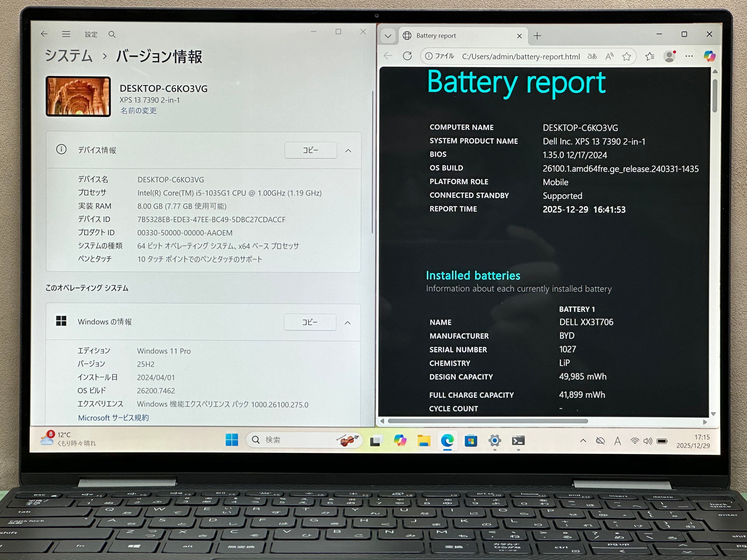Open Edge settings and more menu
The image size is (747, 560).
(689, 56)
